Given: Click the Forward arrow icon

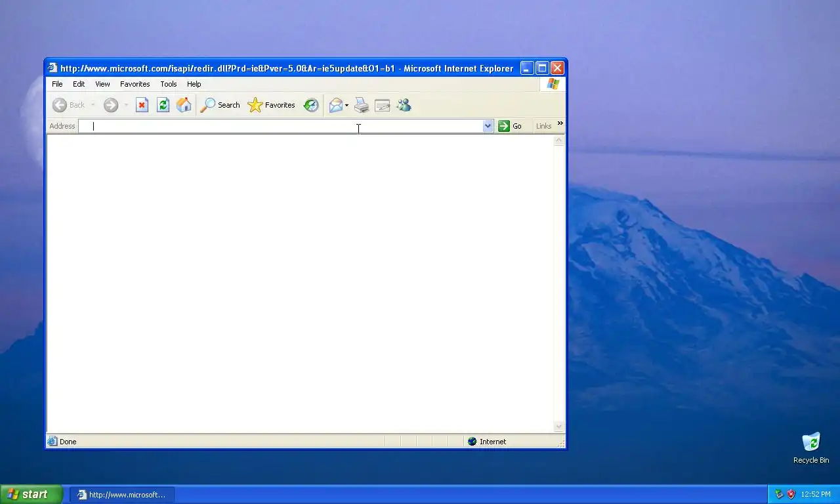Looking at the screenshot, I should (x=111, y=105).
